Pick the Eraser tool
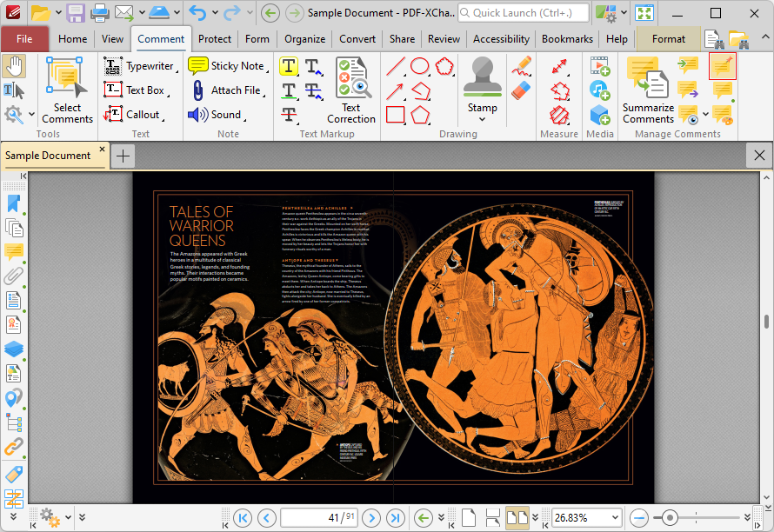 (521, 90)
